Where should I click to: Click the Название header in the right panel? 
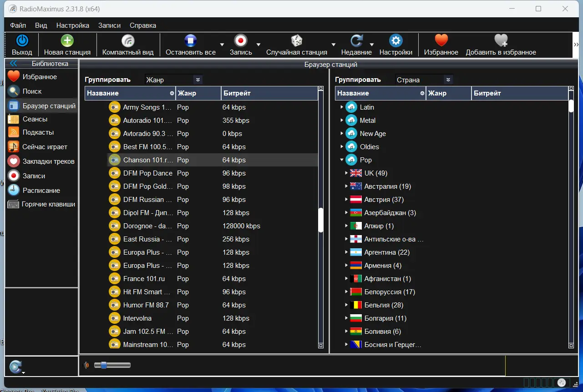tap(380, 93)
